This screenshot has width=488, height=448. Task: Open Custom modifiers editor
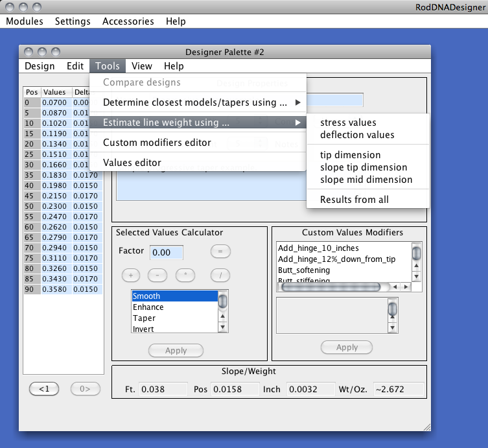point(198,142)
